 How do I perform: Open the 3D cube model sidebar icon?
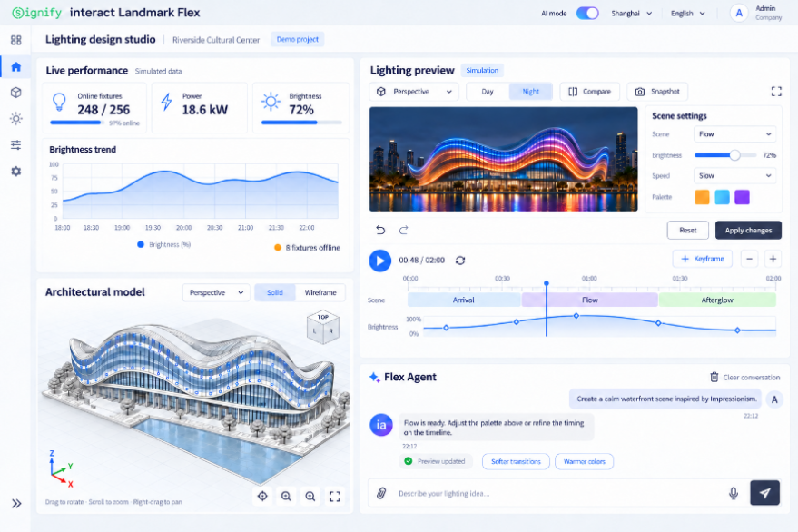[x=15, y=92]
